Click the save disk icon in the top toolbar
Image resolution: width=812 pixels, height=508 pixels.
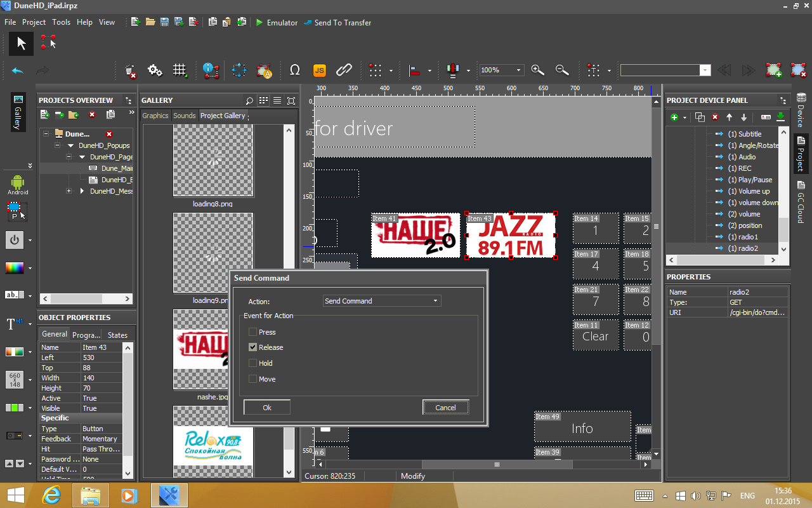164,22
